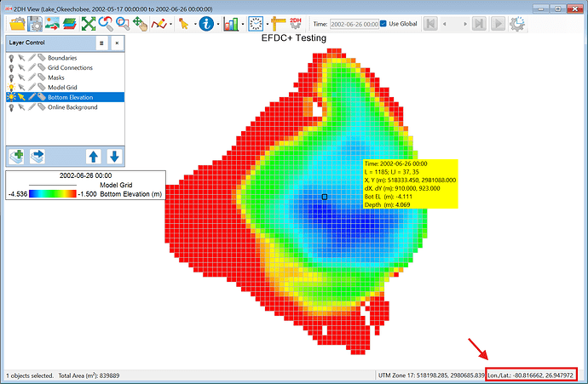Viewport: 588px width, 384px height.
Task: Click edit pencil of Masks layer
Action: click(32, 77)
